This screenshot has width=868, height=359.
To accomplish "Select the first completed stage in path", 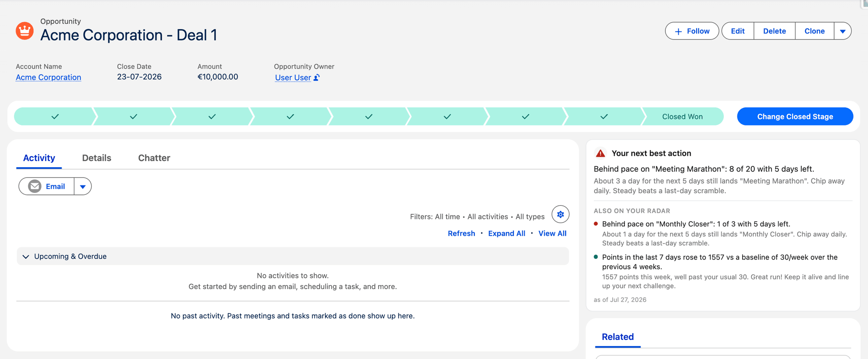I will pyautogui.click(x=55, y=116).
